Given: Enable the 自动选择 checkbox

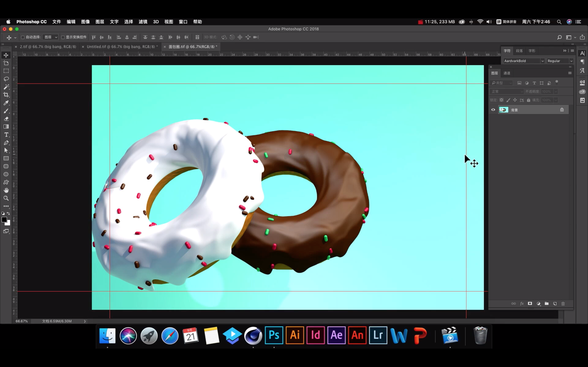Looking at the screenshot, I should pyautogui.click(x=23, y=37).
